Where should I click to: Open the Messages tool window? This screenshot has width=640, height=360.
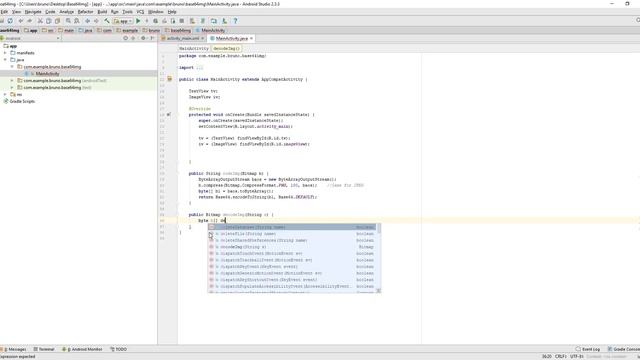pos(14,349)
